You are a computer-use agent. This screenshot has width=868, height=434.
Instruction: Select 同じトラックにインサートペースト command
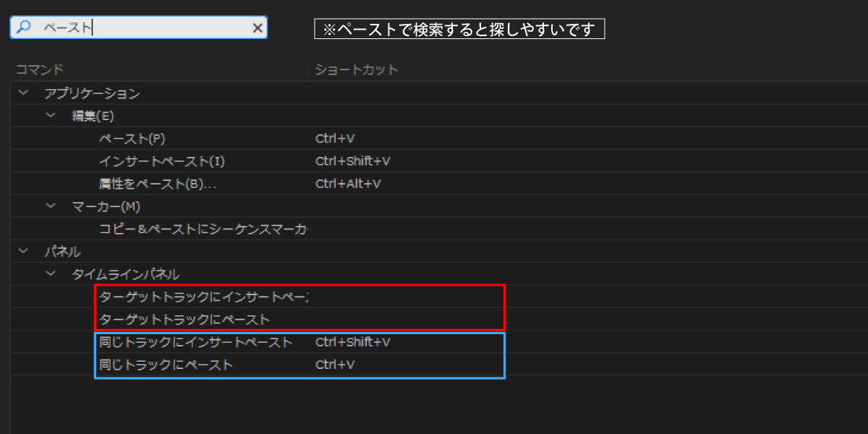(196, 341)
